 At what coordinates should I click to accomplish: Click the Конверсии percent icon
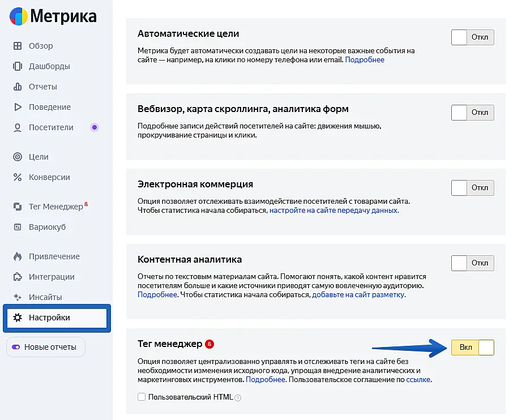[x=18, y=177]
